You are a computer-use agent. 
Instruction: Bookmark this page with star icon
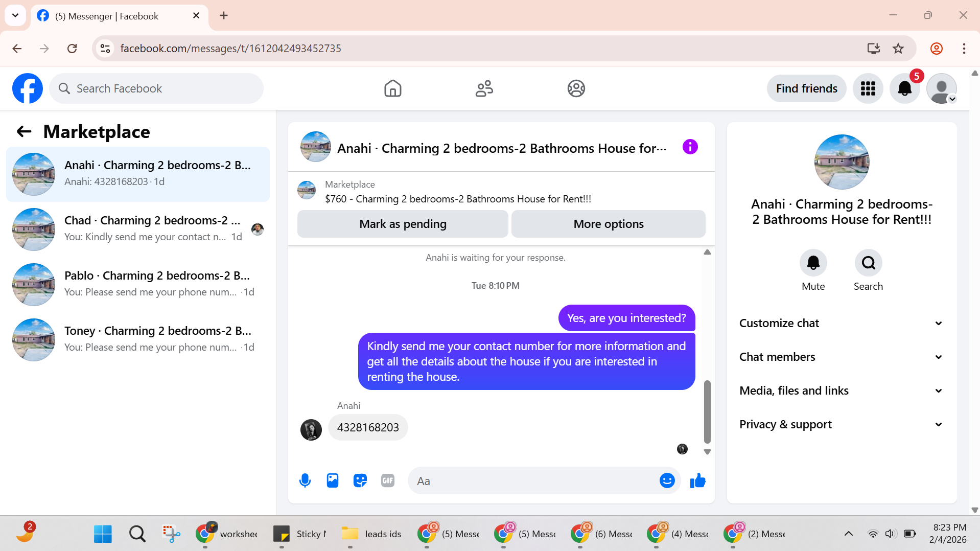pos(898,49)
